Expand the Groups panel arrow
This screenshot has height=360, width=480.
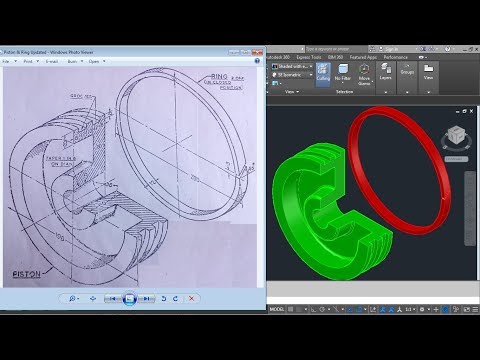click(x=407, y=92)
